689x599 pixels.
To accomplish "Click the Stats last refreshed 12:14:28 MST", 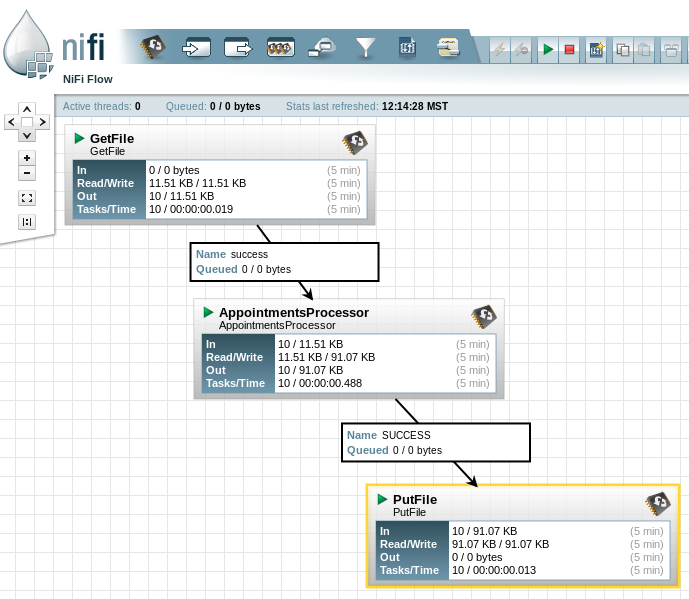I will pyautogui.click(x=367, y=106).
